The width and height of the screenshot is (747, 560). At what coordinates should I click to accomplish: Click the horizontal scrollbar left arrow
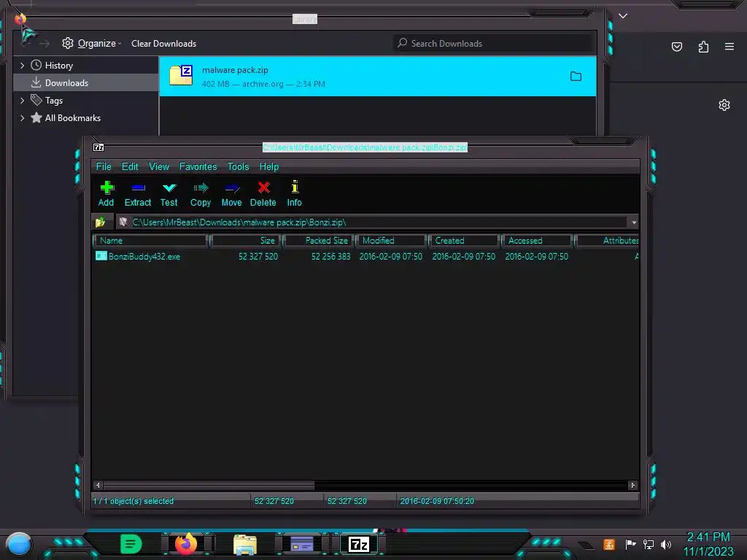coord(98,485)
